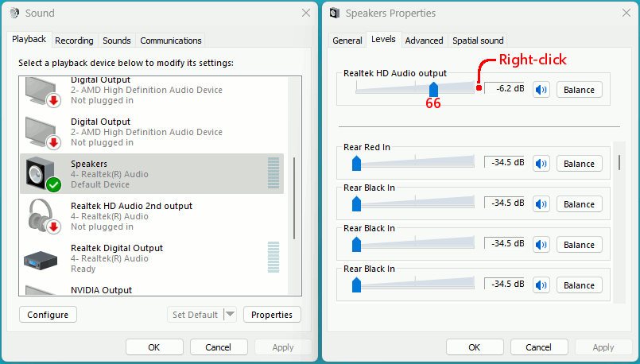Click the 'Default Device' status text
Viewport: 640px width, 364px height.
click(100, 184)
